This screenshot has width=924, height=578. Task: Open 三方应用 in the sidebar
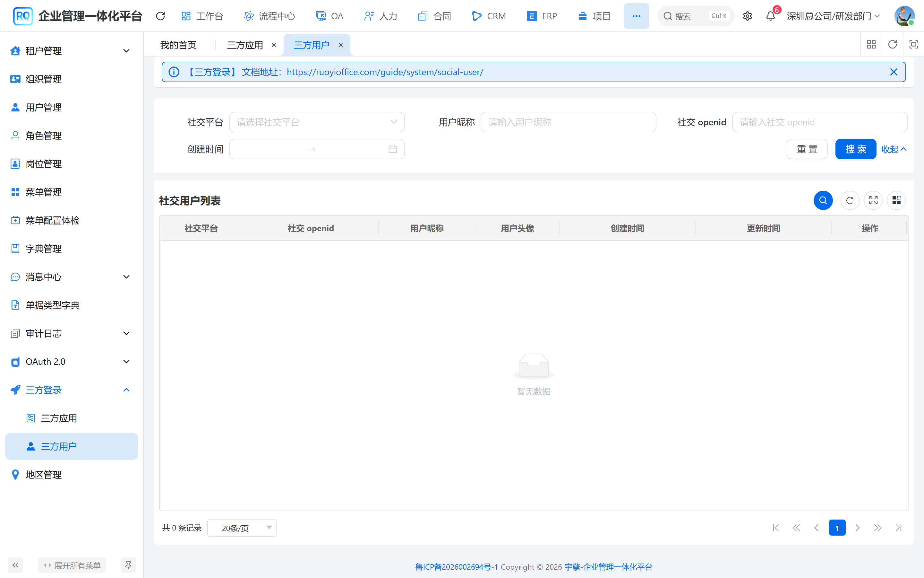point(71,418)
